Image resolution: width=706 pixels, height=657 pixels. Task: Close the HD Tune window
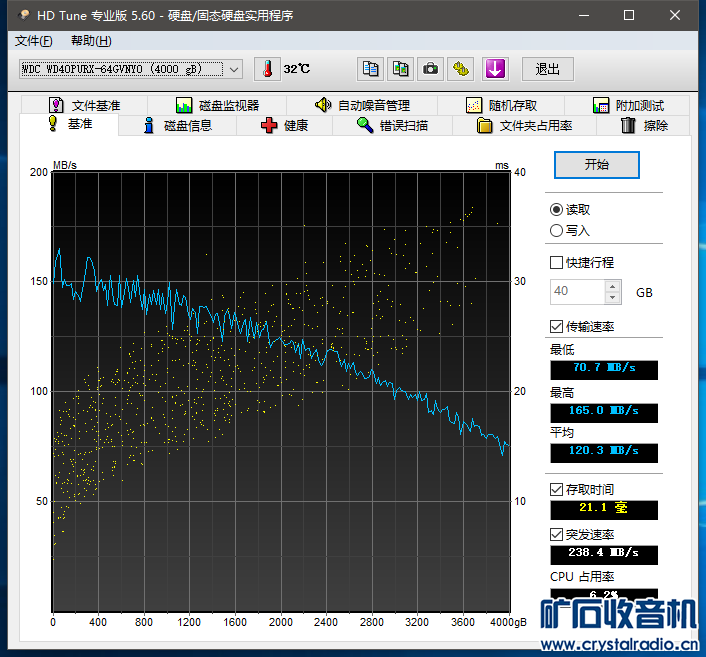pos(674,15)
